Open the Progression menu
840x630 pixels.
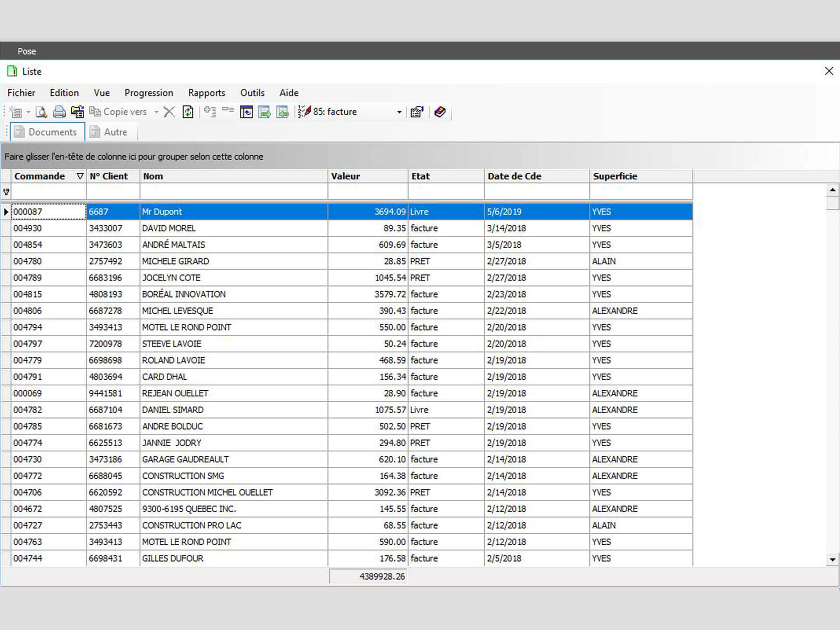(149, 93)
